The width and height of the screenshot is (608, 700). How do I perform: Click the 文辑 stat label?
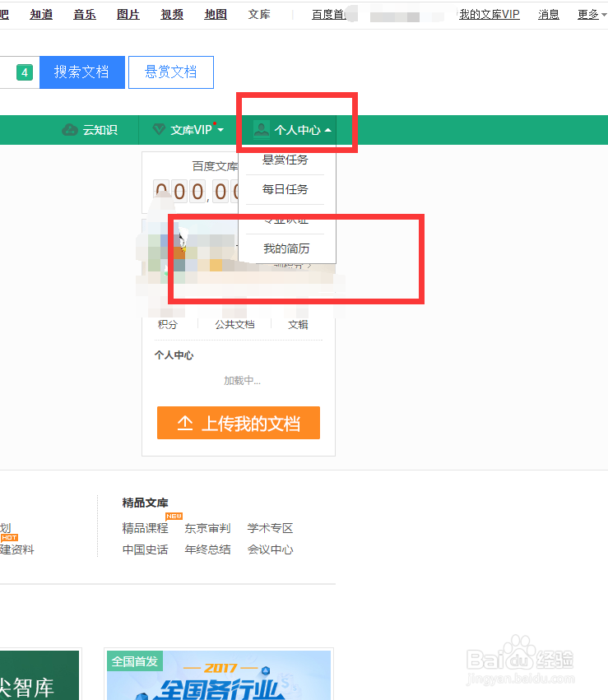tap(298, 325)
